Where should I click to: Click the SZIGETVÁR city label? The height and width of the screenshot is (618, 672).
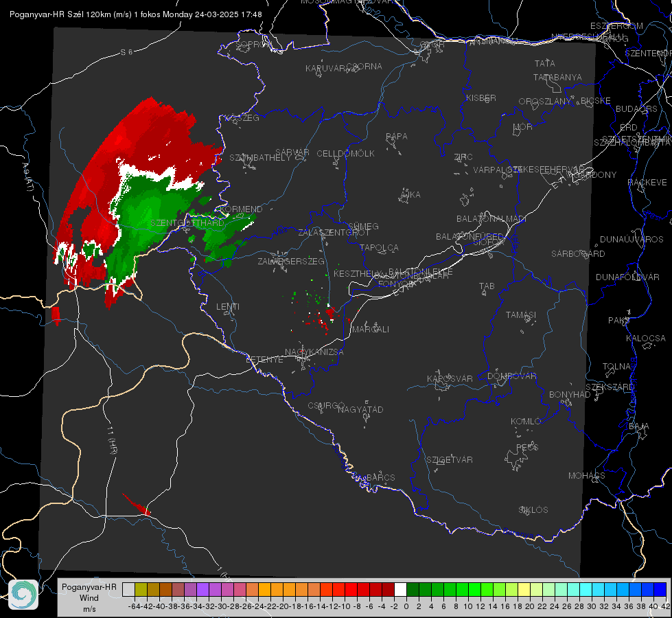tap(449, 460)
